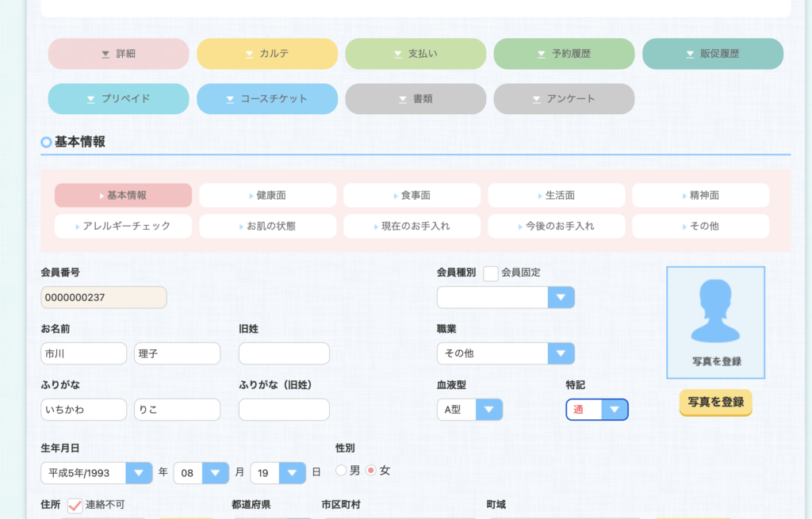
Task: Select the 男 radio button
Action: click(342, 471)
